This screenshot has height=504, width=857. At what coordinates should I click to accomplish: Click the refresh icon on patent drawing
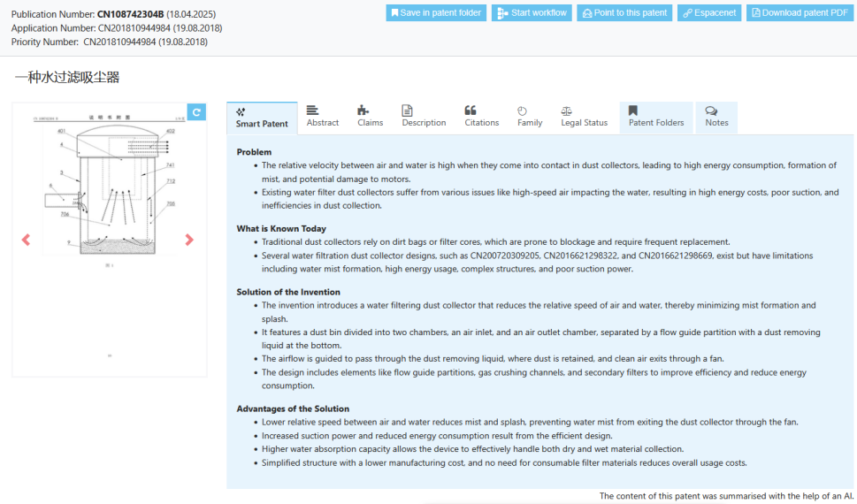point(197,112)
